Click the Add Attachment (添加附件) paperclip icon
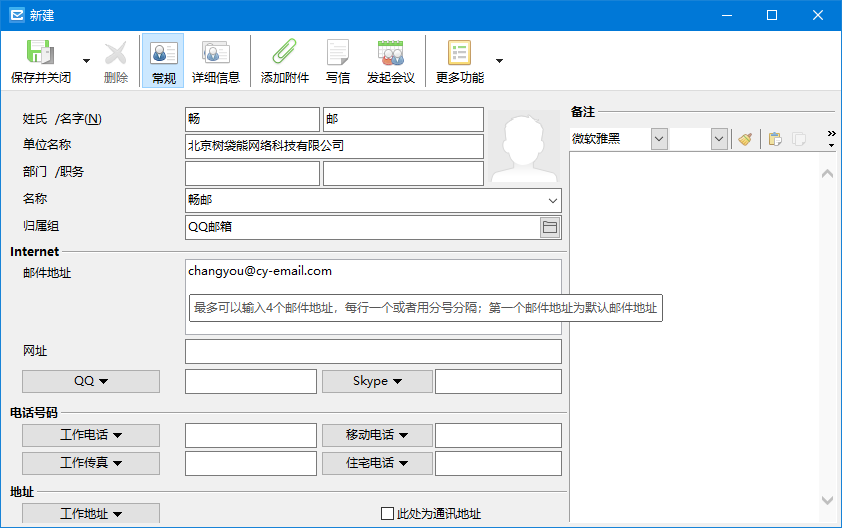This screenshot has height=528, width=842. coord(285,53)
